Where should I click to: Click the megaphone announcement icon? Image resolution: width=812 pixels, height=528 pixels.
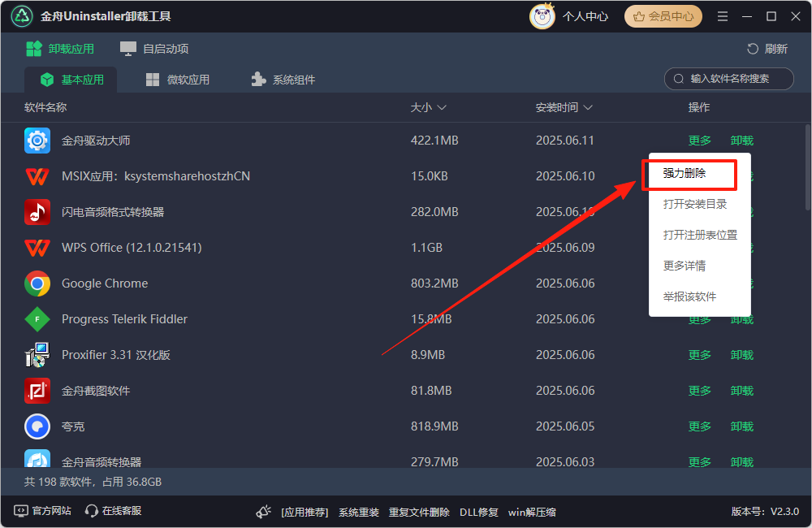[x=264, y=512]
